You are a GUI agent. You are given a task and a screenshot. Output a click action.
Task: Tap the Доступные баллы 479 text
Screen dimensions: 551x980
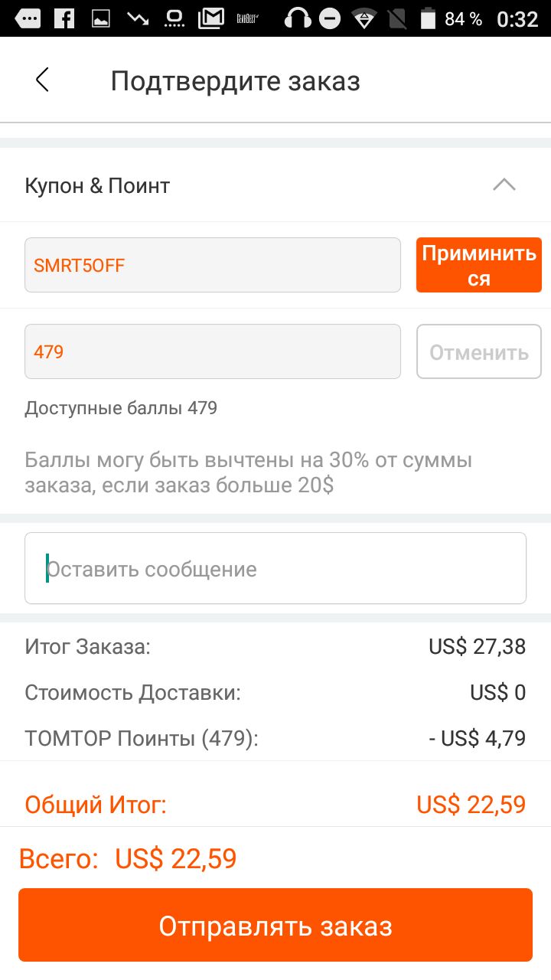click(x=121, y=408)
